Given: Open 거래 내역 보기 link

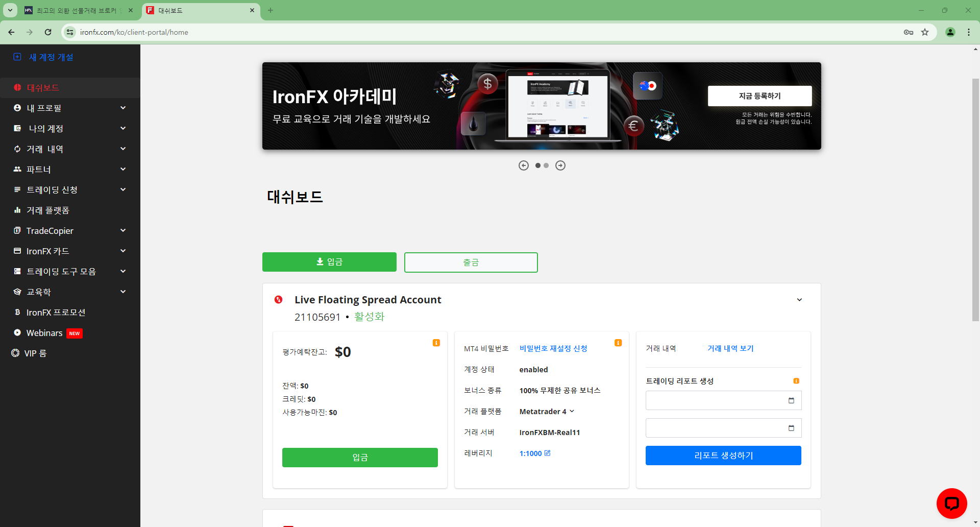Looking at the screenshot, I should coord(730,348).
